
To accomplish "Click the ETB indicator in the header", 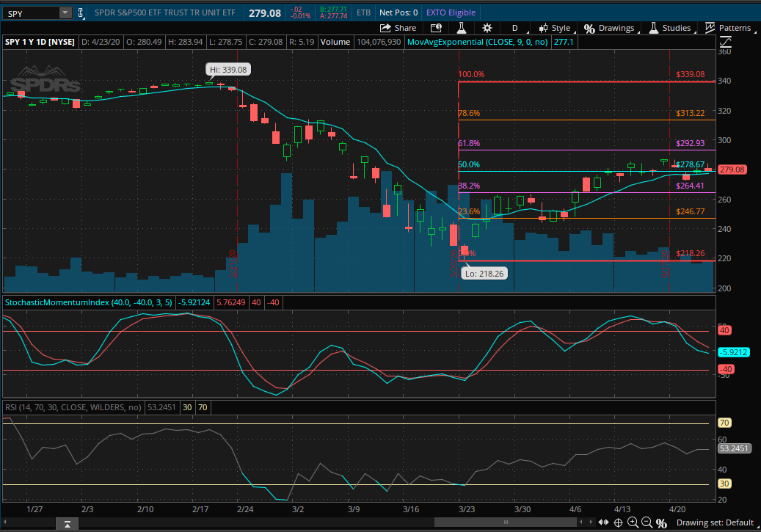I will point(363,12).
